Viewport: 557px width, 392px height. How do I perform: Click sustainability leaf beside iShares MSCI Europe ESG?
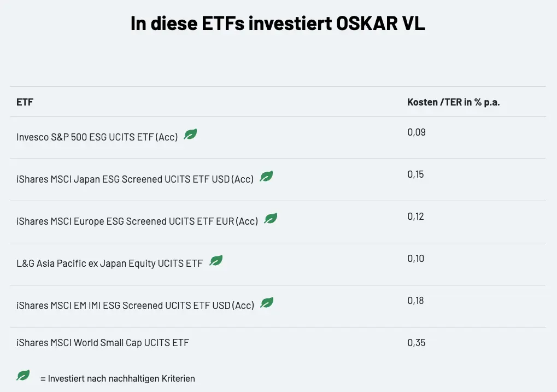coord(271,219)
